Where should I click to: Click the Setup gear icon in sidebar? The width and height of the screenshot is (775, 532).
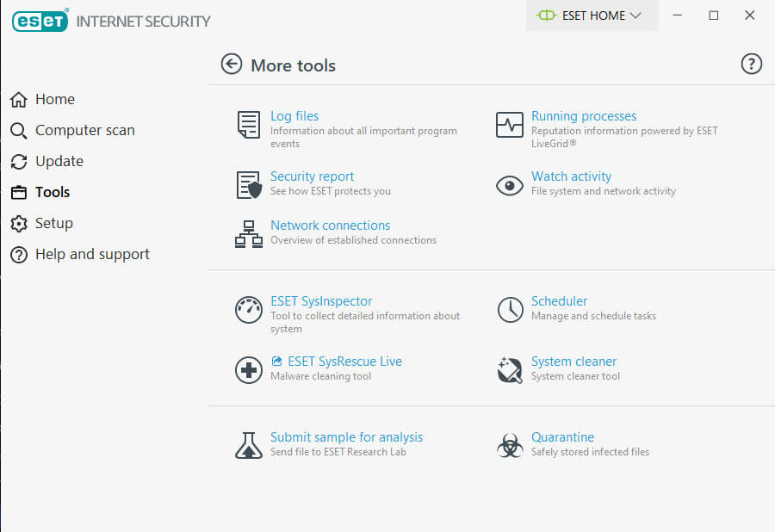pyautogui.click(x=19, y=223)
